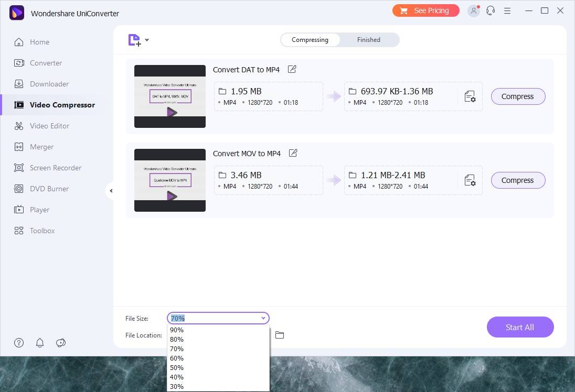
Task: Open the Video Editor section
Action: pyautogui.click(x=41, y=126)
